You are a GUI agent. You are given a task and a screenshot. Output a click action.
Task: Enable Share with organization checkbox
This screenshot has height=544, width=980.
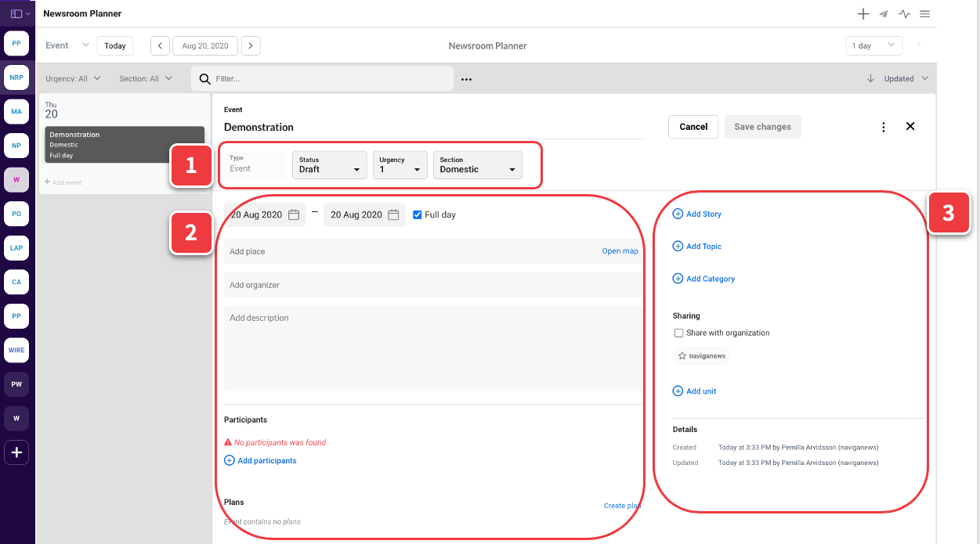678,333
